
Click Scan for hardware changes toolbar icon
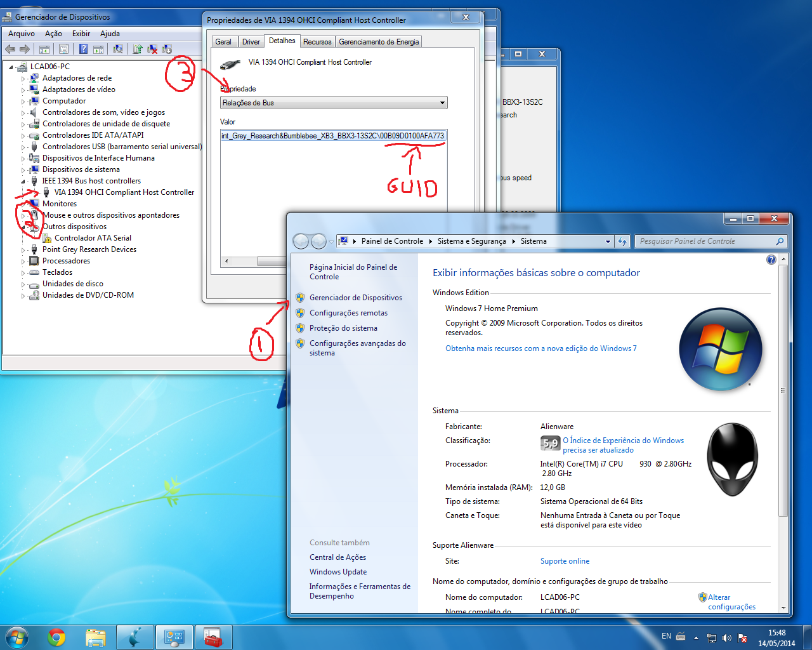[118, 49]
